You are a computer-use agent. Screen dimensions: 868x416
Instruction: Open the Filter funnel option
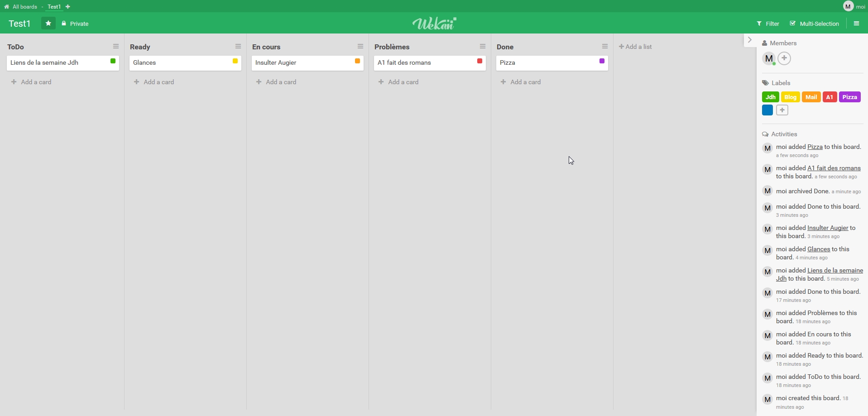pos(768,24)
